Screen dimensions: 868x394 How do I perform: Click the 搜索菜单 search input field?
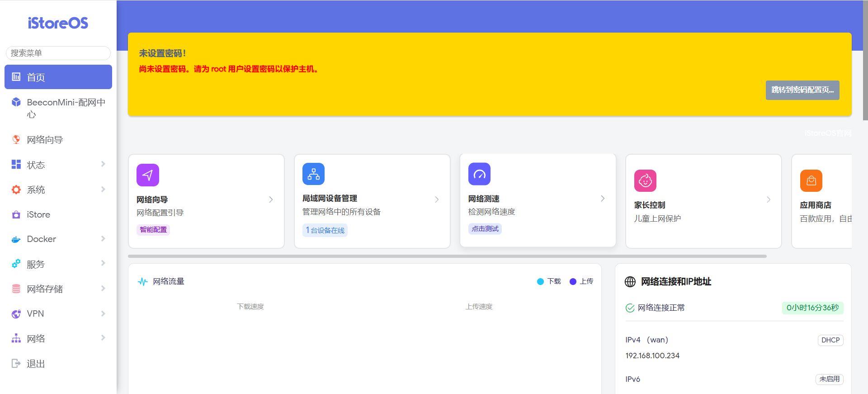click(x=58, y=53)
